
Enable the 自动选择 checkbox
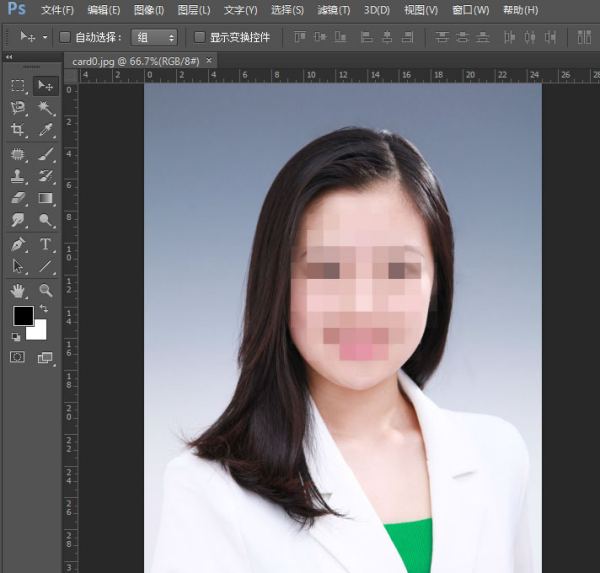[x=65, y=37]
